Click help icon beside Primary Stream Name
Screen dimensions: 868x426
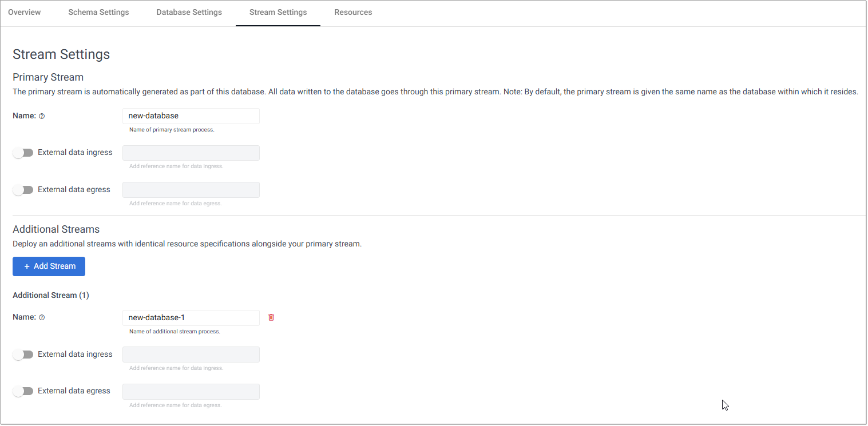(42, 116)
